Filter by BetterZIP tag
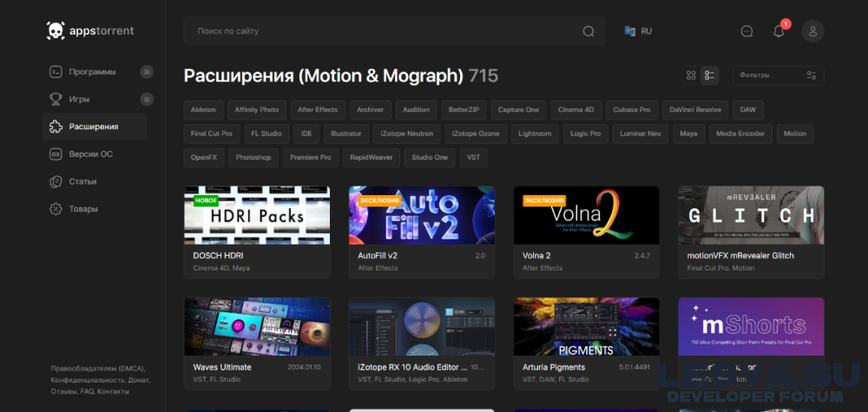Viewport: 868px width, 412px height. click(464, 110)
